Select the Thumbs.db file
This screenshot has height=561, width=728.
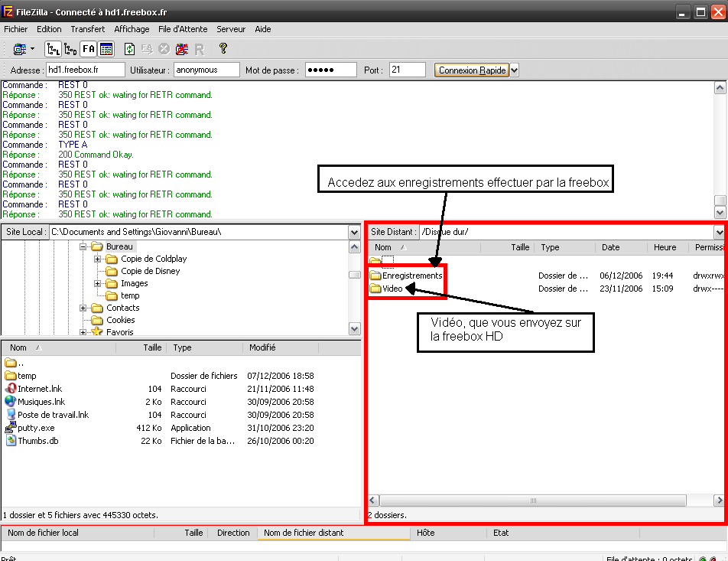click(38, 441)
